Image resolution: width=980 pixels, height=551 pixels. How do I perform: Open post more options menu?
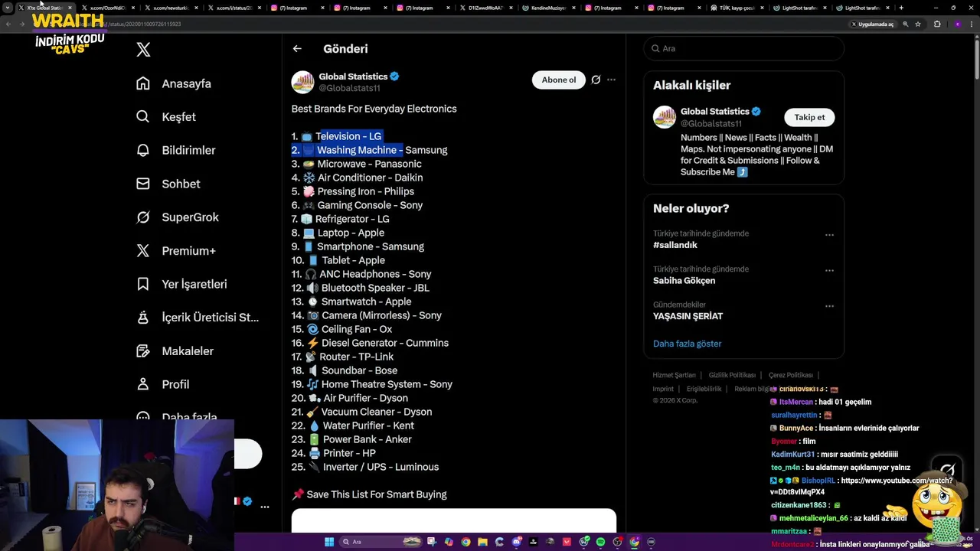(x=611, y=80)
